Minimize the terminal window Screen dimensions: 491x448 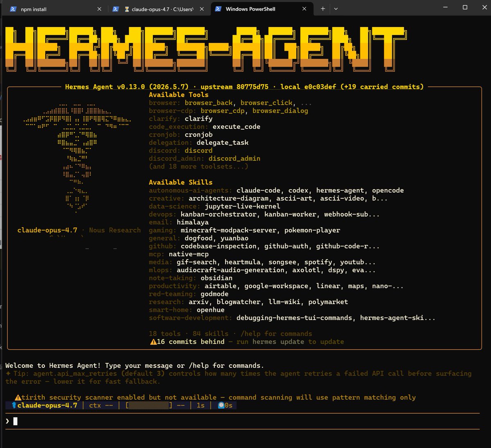pyautogui.click(x=446, y=7)
